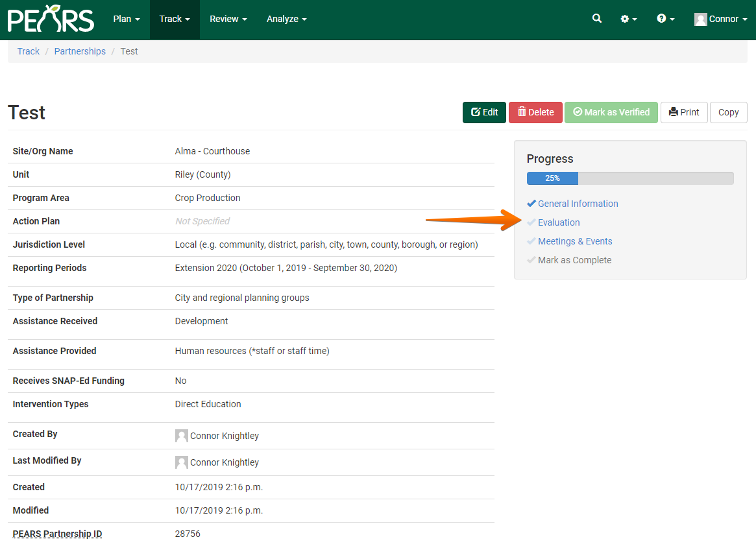
Task: Click the 25% progress bar
Action: tap(552, 178)
